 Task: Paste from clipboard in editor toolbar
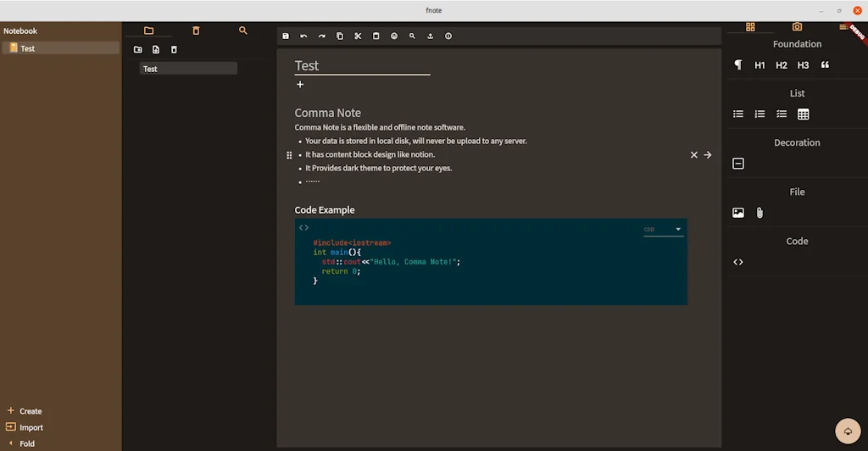click(376, 36)
